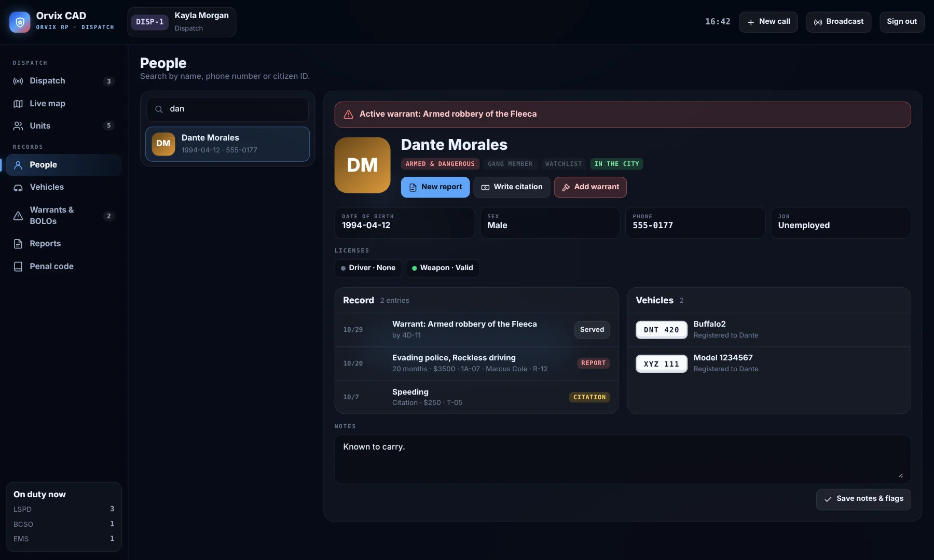Click the DISP-1 callsign badge
Screen dimensions: 934x560
click(149, 22)
